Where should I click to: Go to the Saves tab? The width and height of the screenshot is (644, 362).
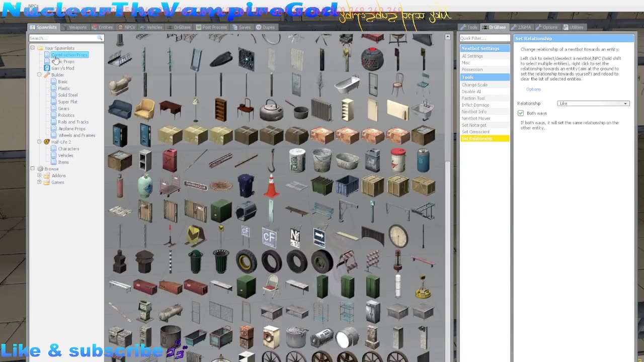242,27
